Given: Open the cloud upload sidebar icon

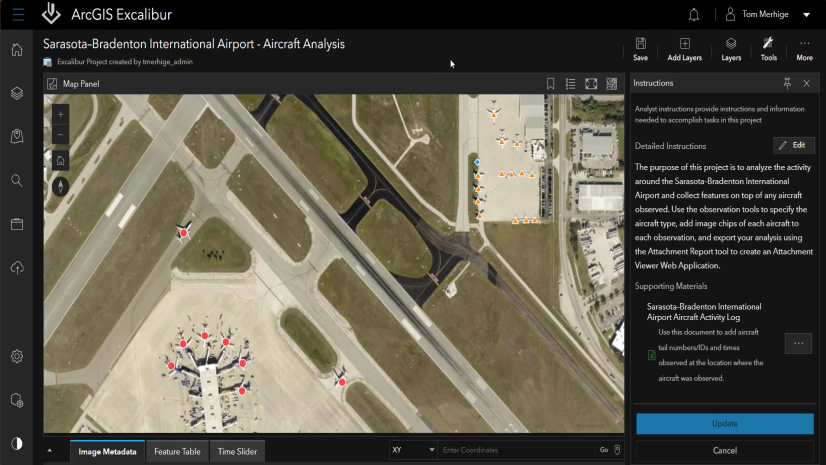Looking at the screenshot, I should click(x=17, y=268).
